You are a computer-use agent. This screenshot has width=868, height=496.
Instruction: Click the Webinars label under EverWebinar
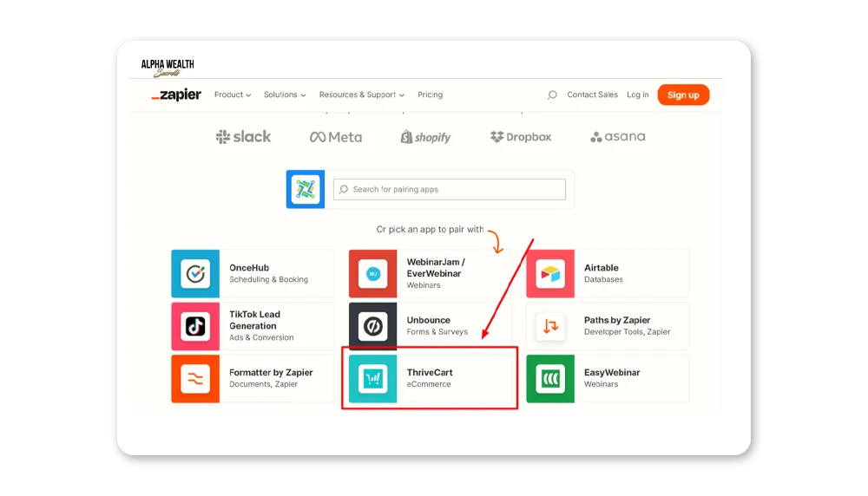[424, 285]
